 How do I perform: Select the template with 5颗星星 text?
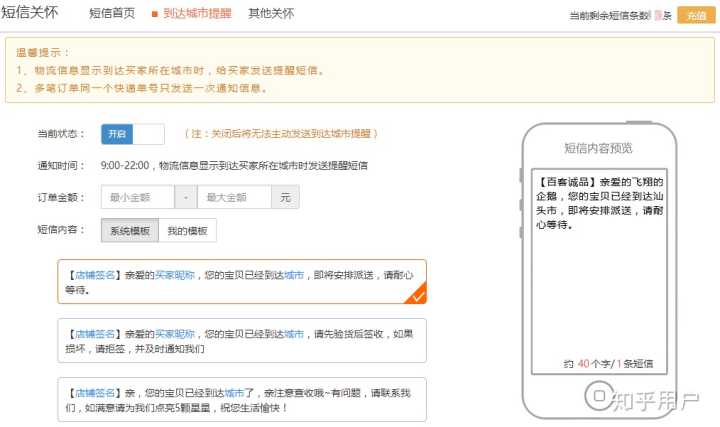pyautogui.click(x=242, y=399)
